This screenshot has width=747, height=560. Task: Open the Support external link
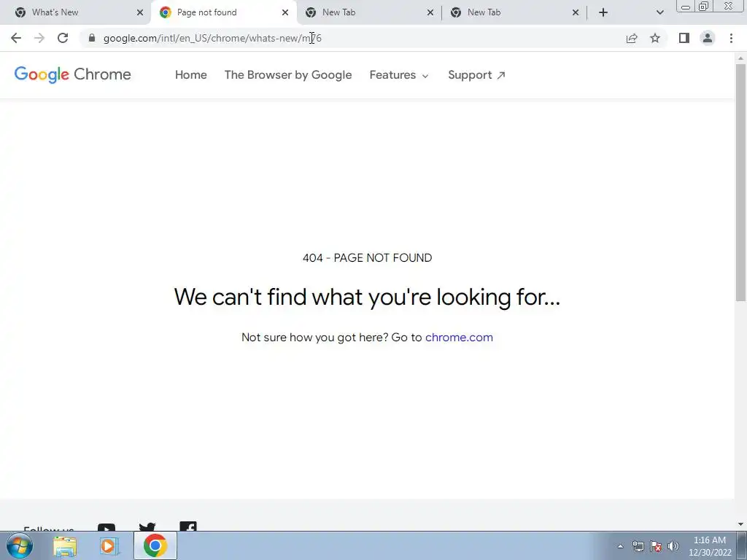click(476, 75)
